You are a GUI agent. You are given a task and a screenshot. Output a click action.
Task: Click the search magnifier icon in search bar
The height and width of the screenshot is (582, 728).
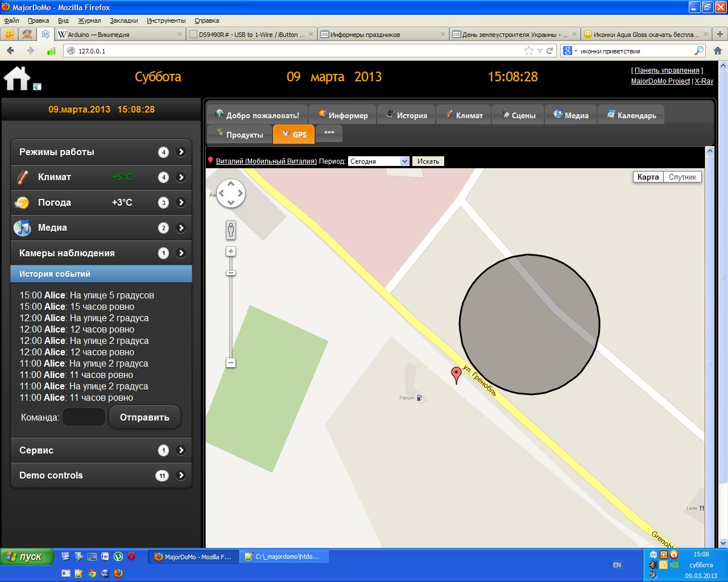pyautogui.click(x=699, y=51)
